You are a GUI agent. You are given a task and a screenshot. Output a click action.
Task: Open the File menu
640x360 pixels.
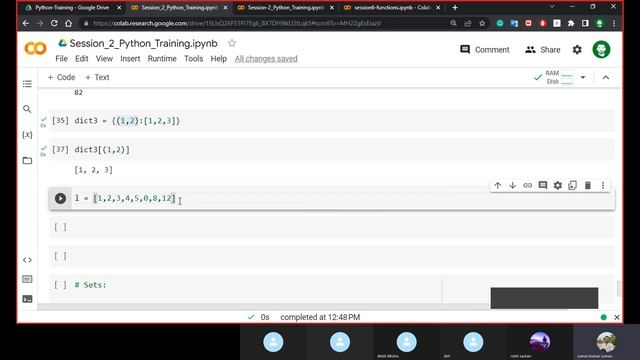(x=61, y=59)
